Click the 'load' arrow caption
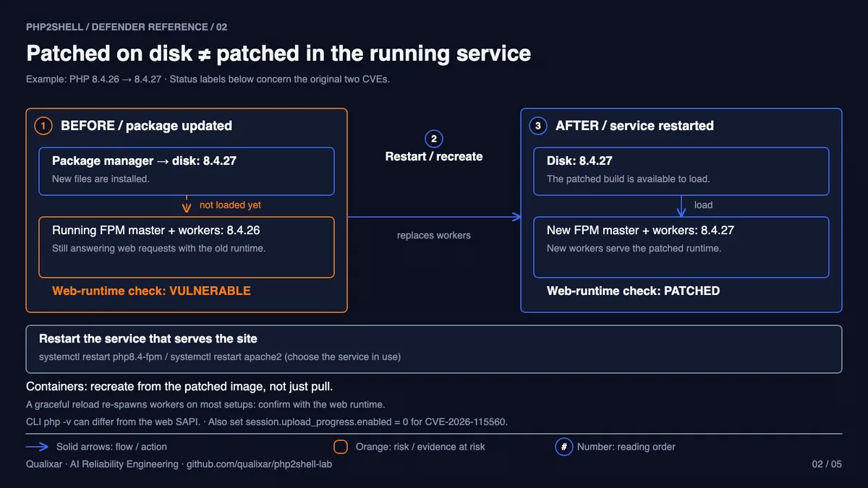 703,205
